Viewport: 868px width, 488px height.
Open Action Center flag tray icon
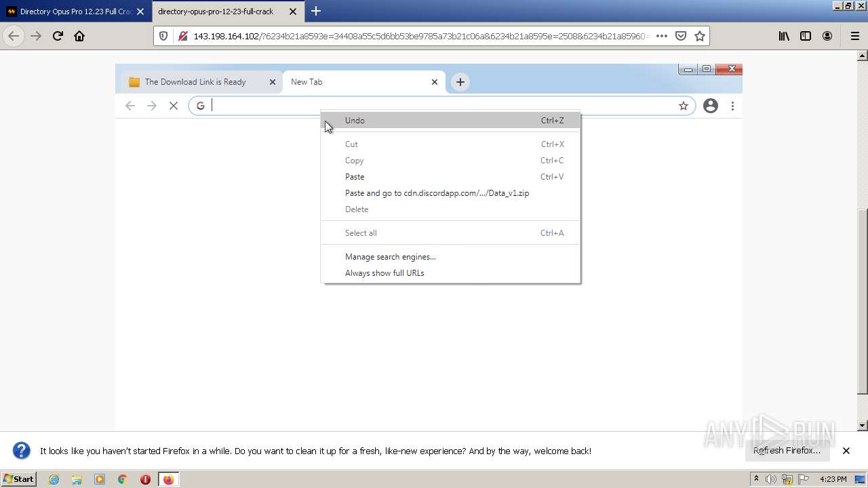[804, 479]
